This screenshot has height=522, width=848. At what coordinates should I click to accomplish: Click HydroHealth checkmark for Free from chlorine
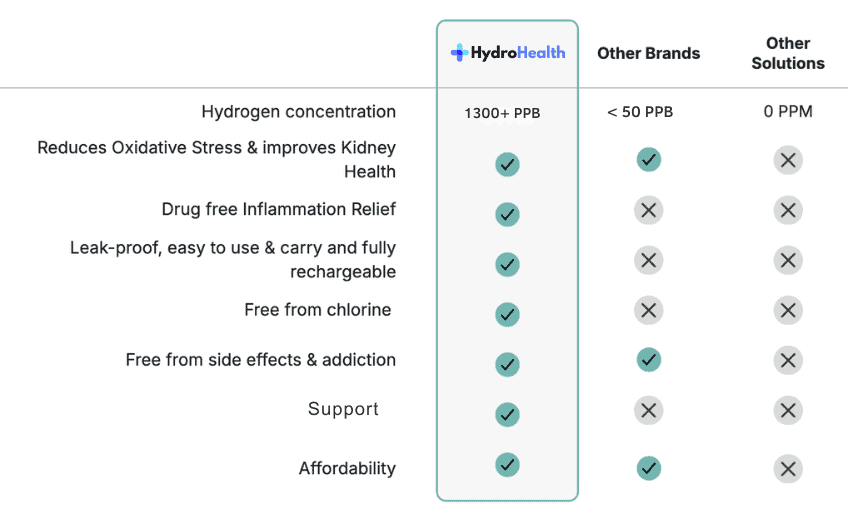507,314
